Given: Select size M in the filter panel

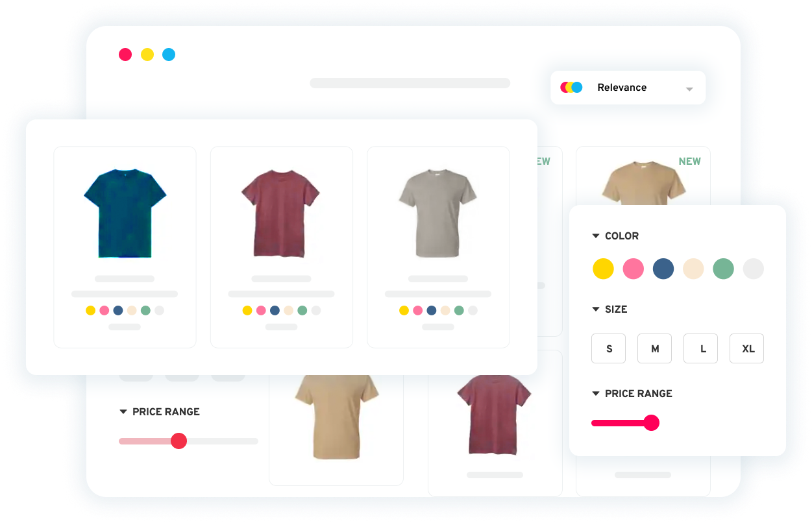Looking at the screenshot, I should point(654,348).
